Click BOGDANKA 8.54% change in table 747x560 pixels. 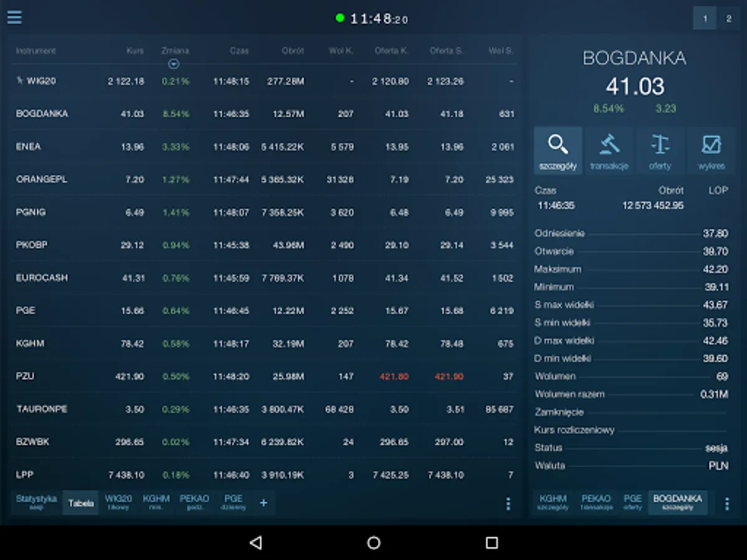coord(176,114)
